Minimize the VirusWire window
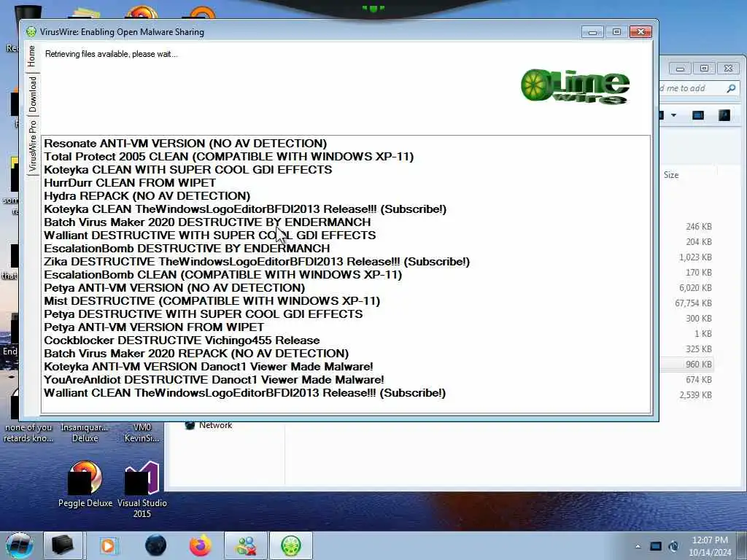This screenshot has height=560, width=747. click(x=592, y=32)
